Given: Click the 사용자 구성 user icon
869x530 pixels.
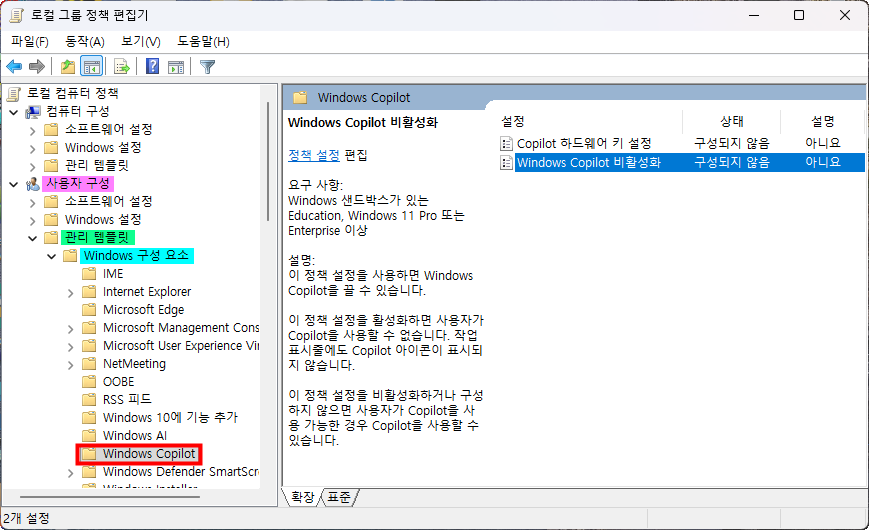Looking at the screenshot, I should 33,184.
